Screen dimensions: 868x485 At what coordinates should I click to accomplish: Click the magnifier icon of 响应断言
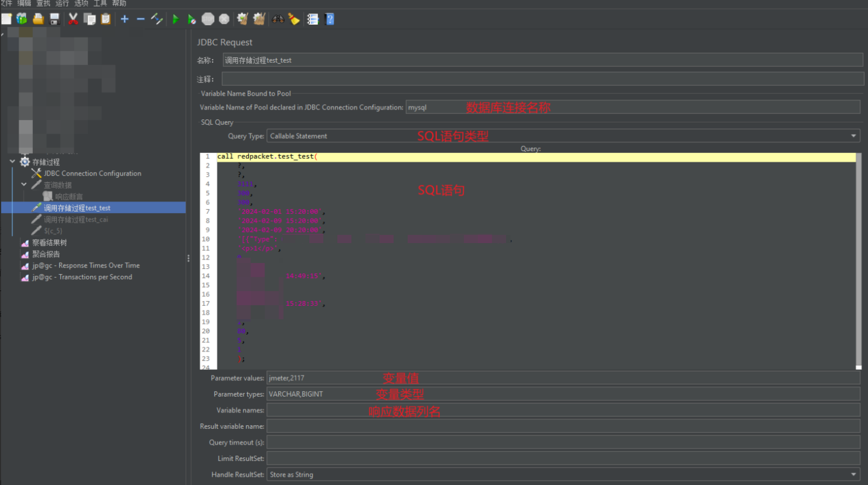point(47,196)
